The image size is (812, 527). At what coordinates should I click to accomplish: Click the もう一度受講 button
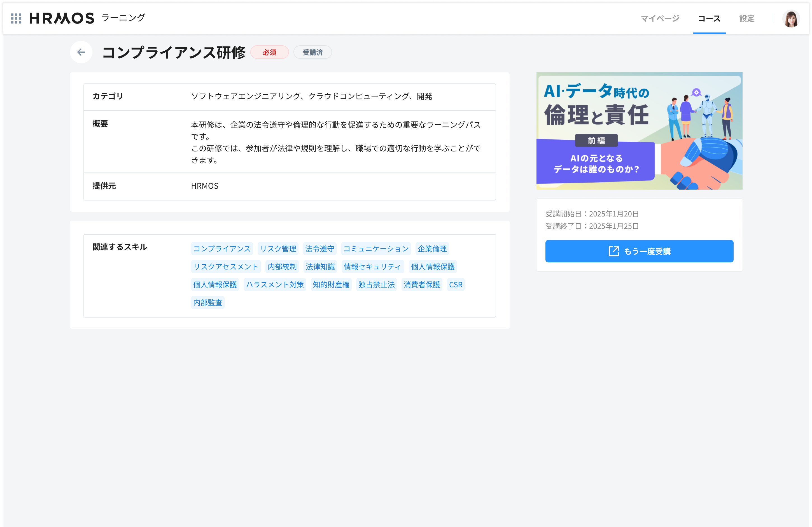pos(639,251)
